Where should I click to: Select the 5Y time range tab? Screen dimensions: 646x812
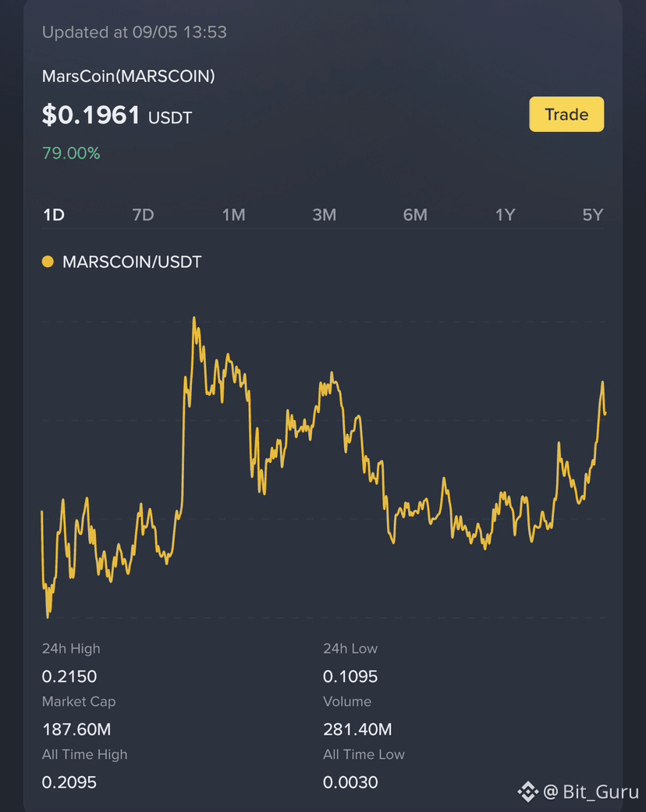click(x=593, y=215)
